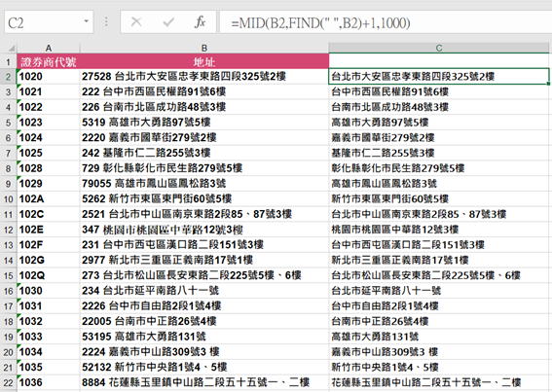Click cell 2220 嘉義市國華街279號2樓
Screen dimensions: 552x392
point(204,137)
